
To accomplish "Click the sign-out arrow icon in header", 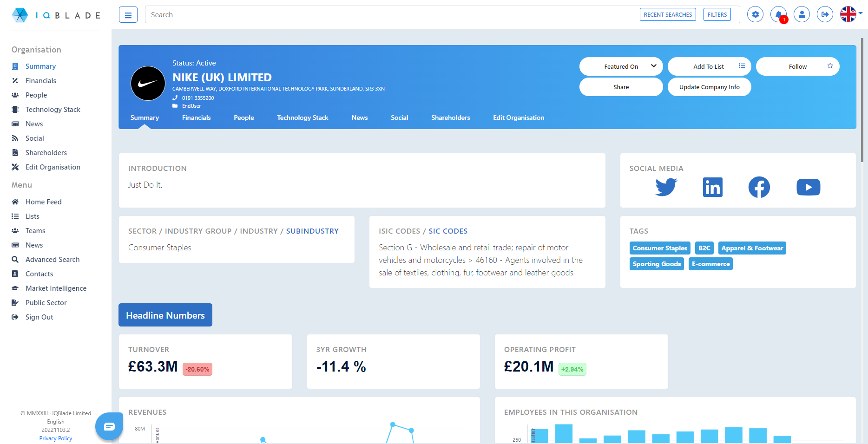I will point(825,14).
